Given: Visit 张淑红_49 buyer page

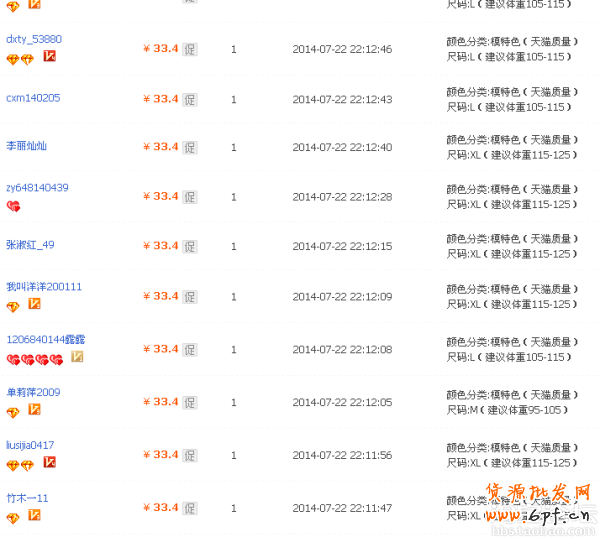Looking at the screenshot, I should click(x=30, y=245).
